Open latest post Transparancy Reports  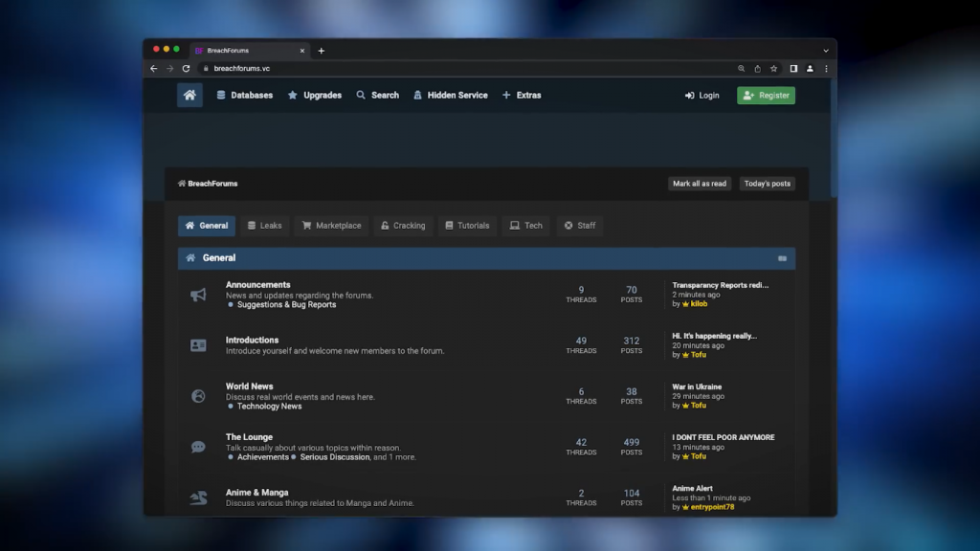[720, 285]
